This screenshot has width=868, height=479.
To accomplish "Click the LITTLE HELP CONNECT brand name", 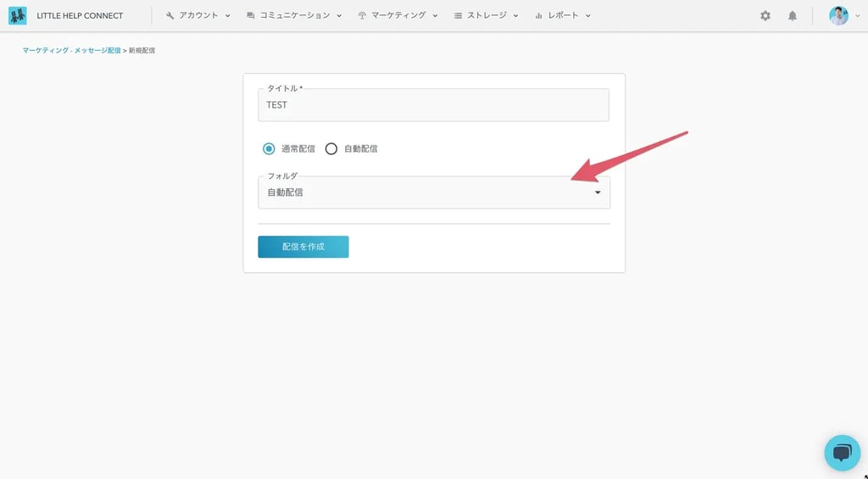I will tap(80, 15).
